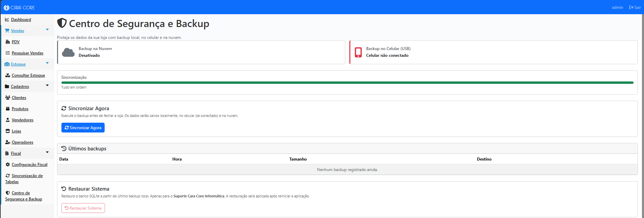Click the Cara Core logo icon
Screen dimensions: 644x218
tap(6, 7)
